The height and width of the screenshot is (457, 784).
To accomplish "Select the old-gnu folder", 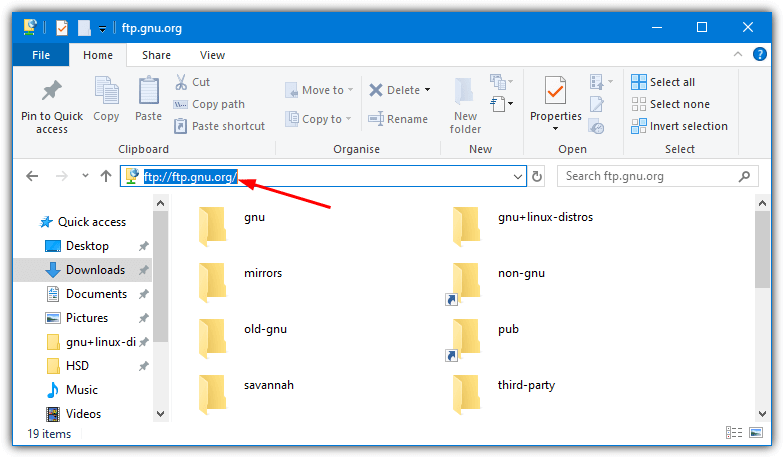I will click(243, 337).
